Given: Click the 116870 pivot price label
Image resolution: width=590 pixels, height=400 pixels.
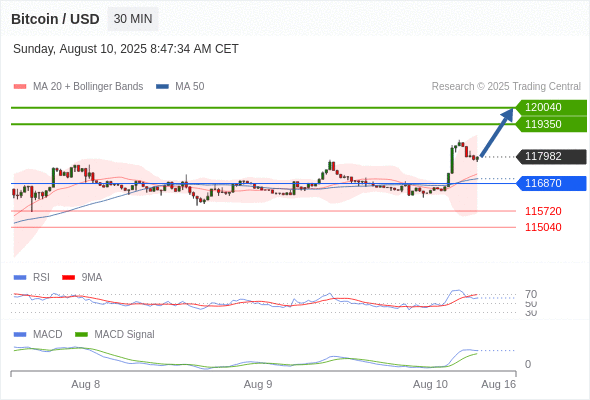Looking at the screenshot, I should (x=551, y=183).
